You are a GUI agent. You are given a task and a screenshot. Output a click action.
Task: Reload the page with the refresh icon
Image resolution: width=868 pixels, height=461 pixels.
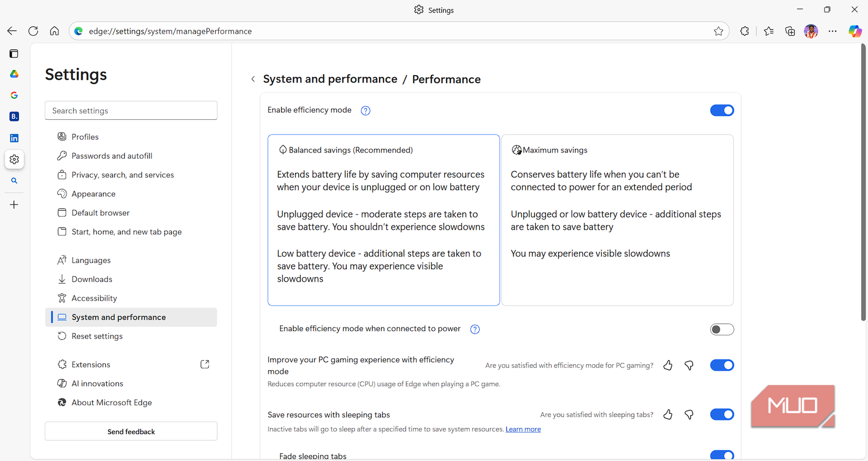point(33,31)
